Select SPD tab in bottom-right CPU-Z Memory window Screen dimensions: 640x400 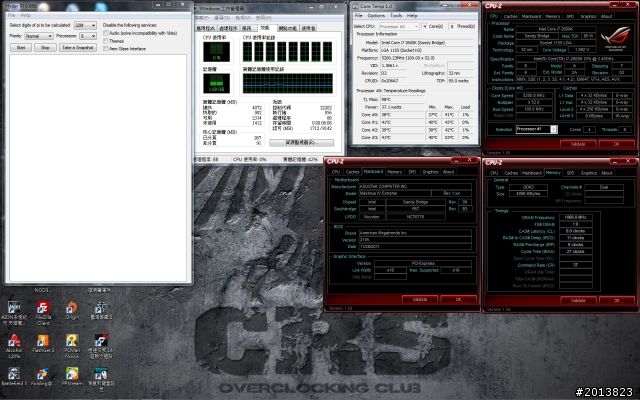pos(570,173)
